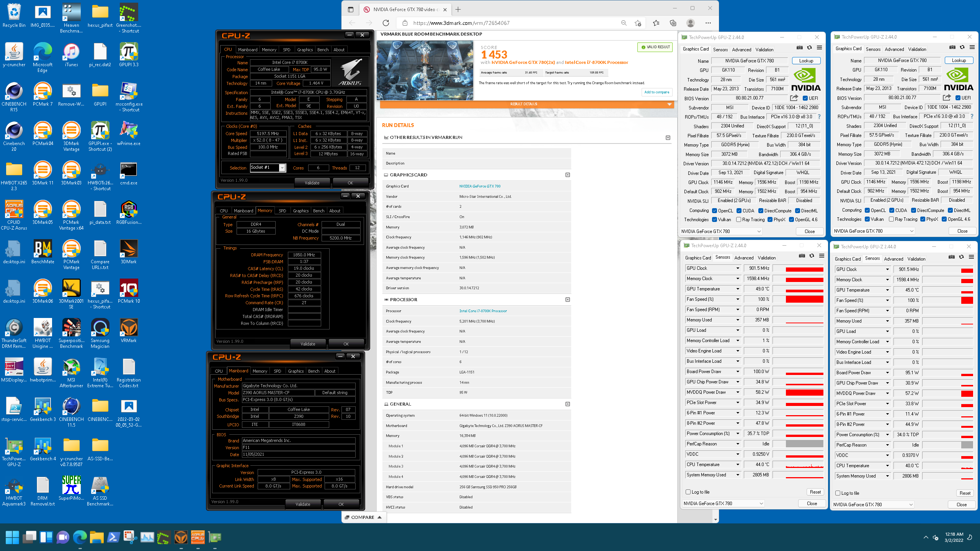
Task: Click the VRMark Blue Room result thumbnail
Action: coord(425,70)
